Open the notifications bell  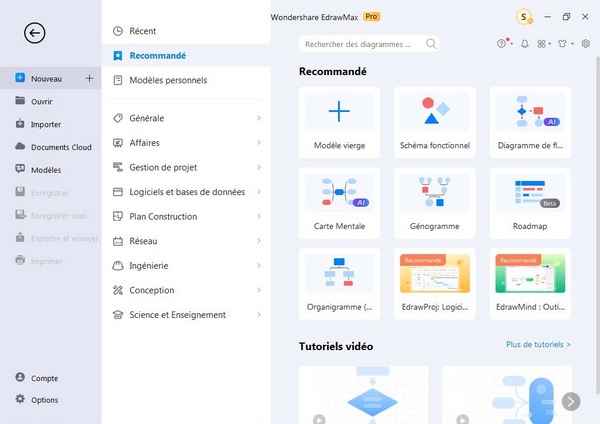525,44
